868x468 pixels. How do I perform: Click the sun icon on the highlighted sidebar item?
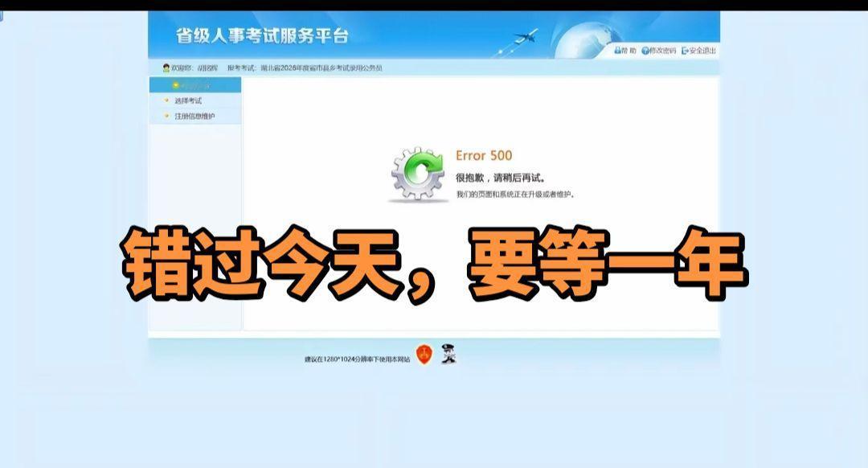click(x=176, y=85)
